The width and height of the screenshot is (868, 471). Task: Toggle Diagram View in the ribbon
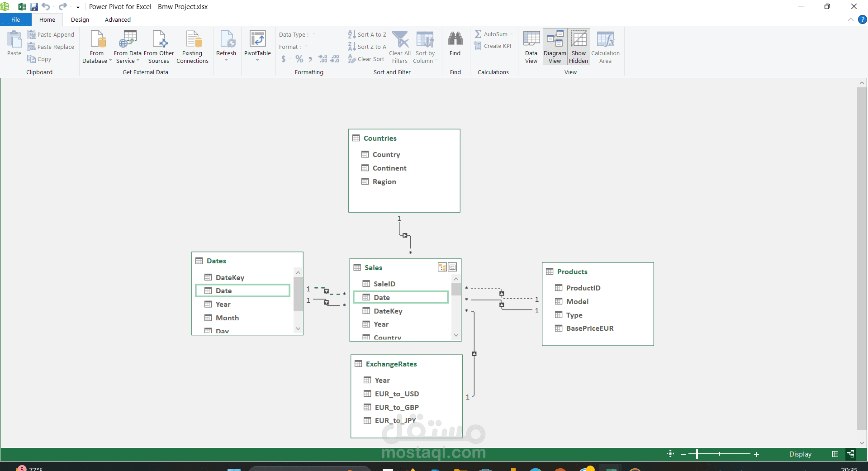[555, 47]
